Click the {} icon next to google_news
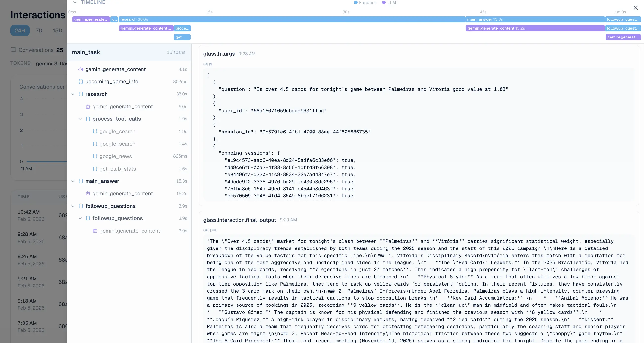The width and height of the screenshot is (644, 343). tap(95, 156)
